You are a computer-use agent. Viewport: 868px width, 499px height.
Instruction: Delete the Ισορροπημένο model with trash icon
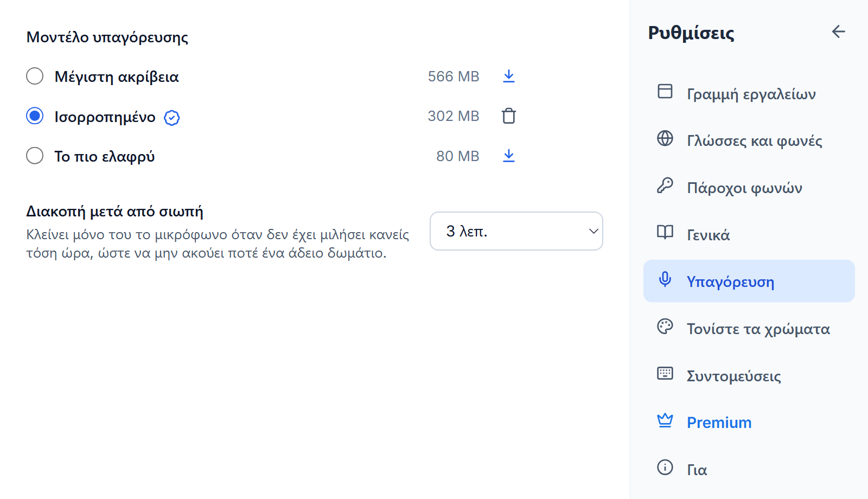508,116
